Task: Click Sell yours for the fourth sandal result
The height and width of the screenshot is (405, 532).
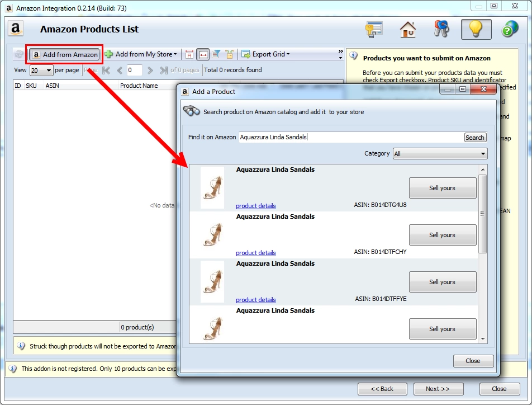Action: (x=443, y=329)
